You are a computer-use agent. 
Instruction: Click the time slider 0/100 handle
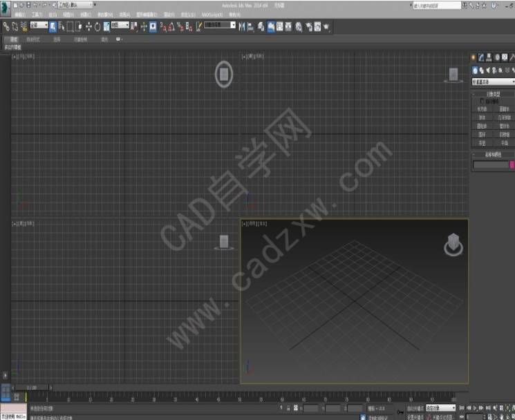pos(32,388)
